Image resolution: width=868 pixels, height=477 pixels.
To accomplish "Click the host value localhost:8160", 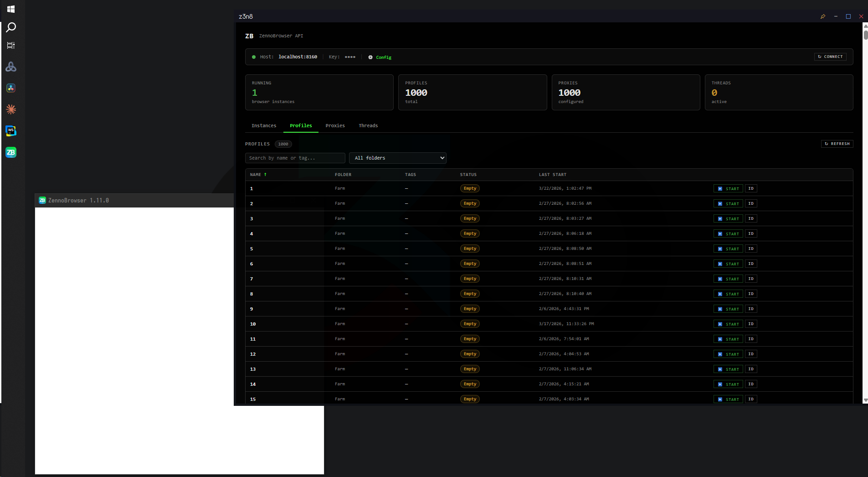I will (x=298, y=57).
